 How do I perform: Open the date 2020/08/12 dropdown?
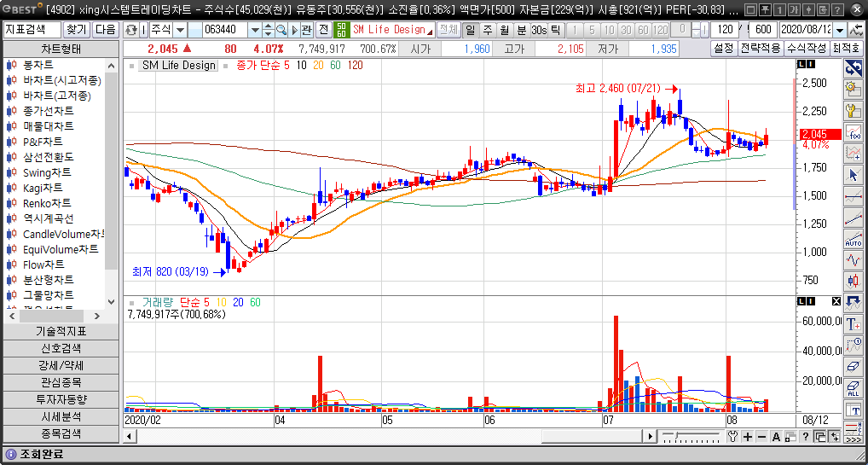click(x=841, y=30)
